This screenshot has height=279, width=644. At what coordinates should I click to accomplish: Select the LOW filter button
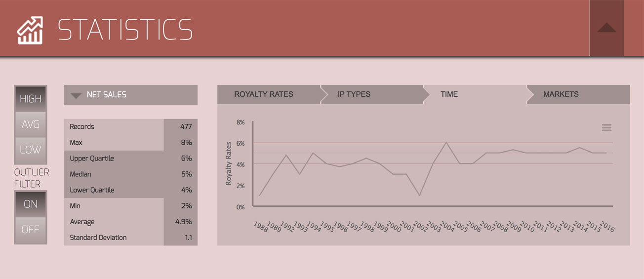[x=31, y=150]
